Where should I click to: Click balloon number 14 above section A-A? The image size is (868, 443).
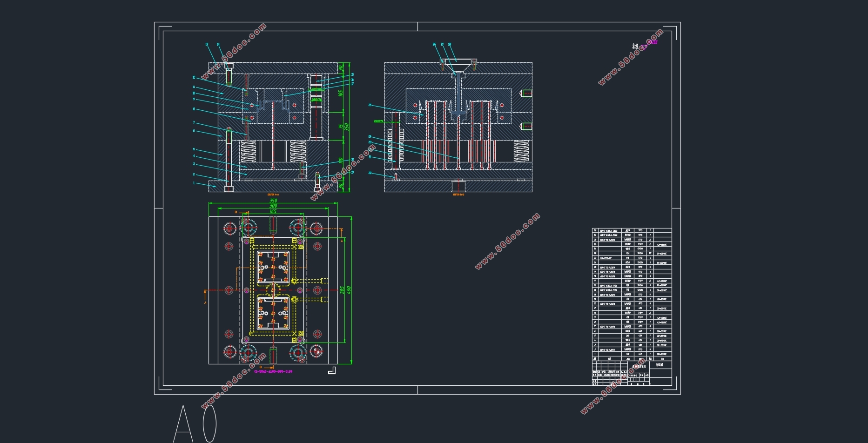(x=218, y=45)
